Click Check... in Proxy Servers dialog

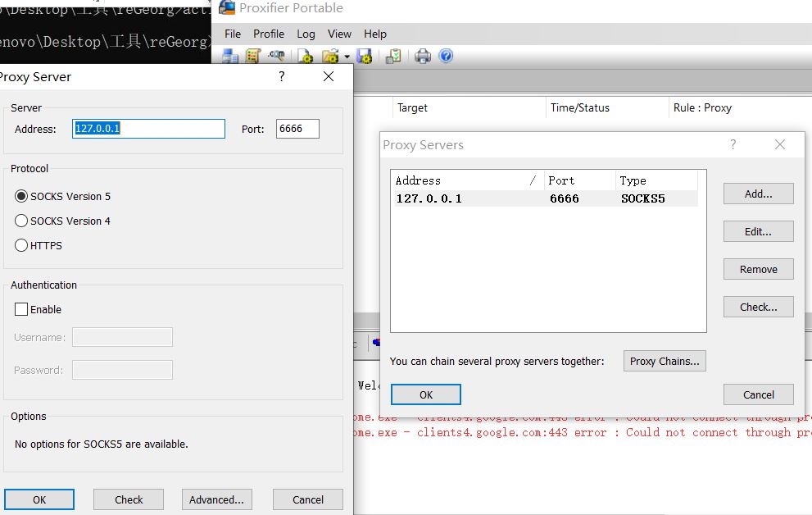coord(758,307)
